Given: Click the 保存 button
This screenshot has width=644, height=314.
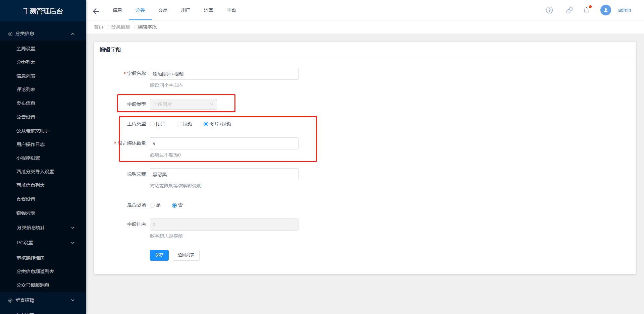Looking at the screenshot, I should [159, 255].
